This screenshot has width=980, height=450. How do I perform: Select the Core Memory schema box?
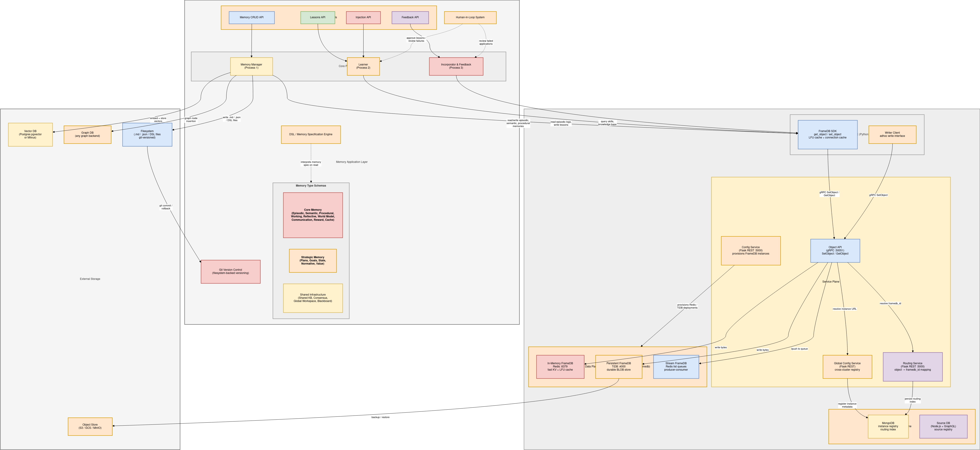coord(313,215)
